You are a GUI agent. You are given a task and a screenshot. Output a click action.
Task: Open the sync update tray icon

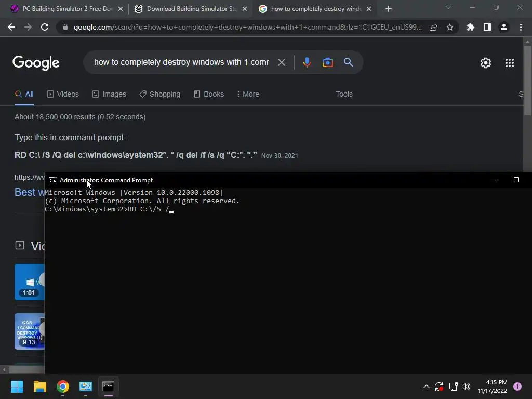pos(438,387)
